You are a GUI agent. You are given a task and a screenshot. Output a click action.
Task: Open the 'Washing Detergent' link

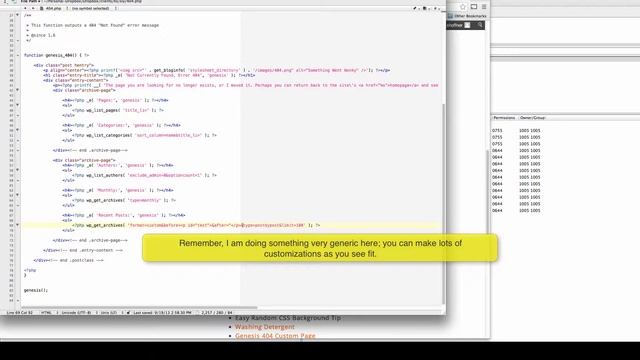point(264,327)
